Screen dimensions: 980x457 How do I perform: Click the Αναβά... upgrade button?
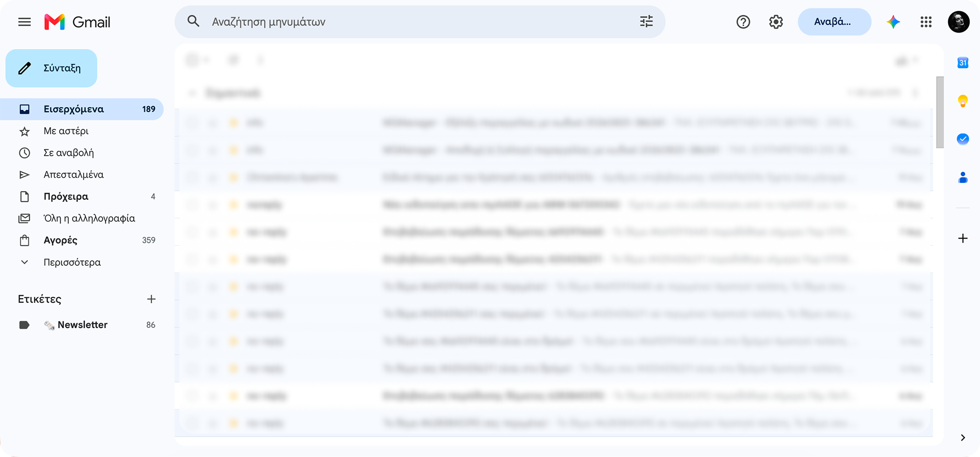coord(834,22)
